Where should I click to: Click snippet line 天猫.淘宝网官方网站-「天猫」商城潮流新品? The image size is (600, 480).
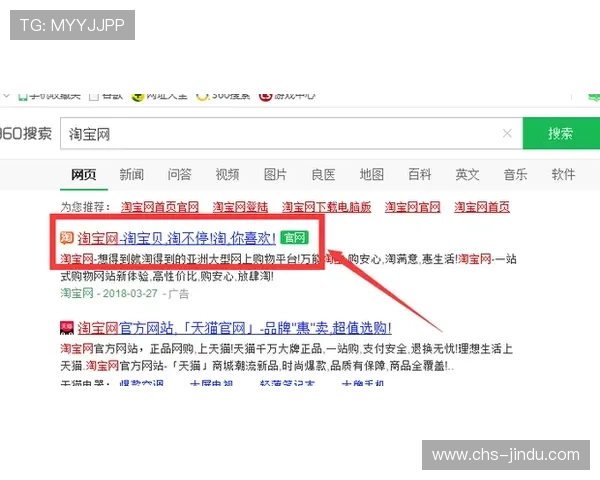[x=257, y=366]
